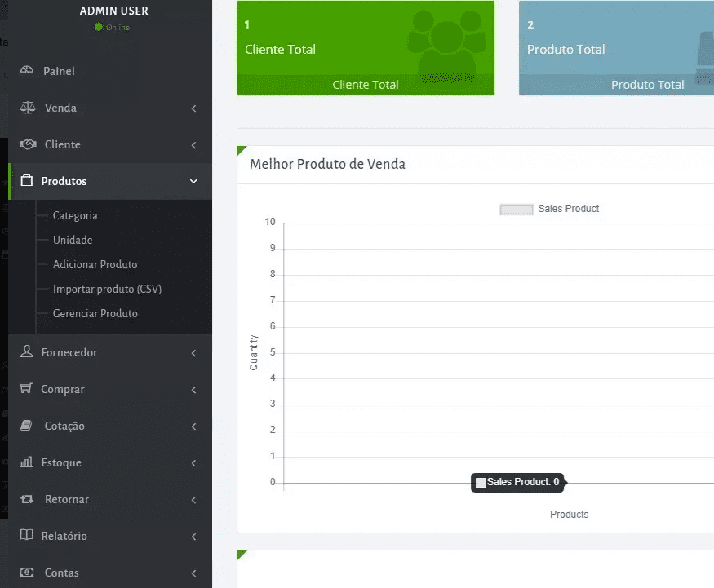Click the Venda balance scale icon
This screenshot has width=714, height=588.
(x=28, y=108)
